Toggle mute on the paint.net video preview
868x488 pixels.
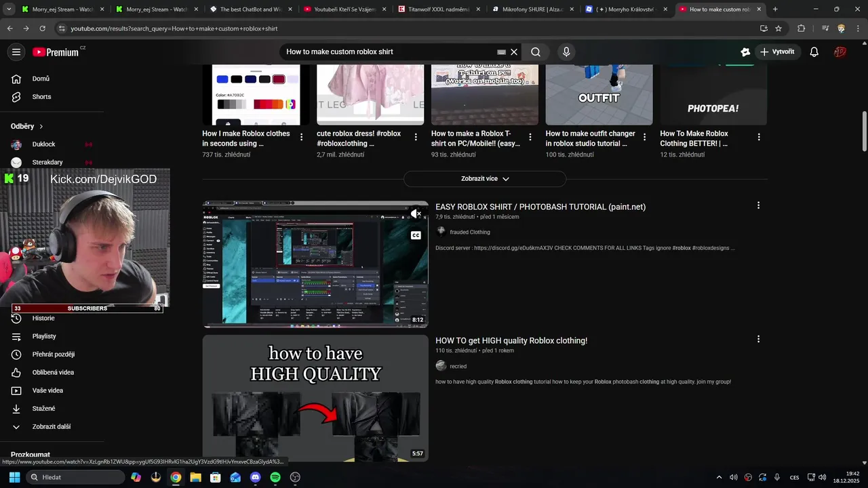tap(416, 213)
